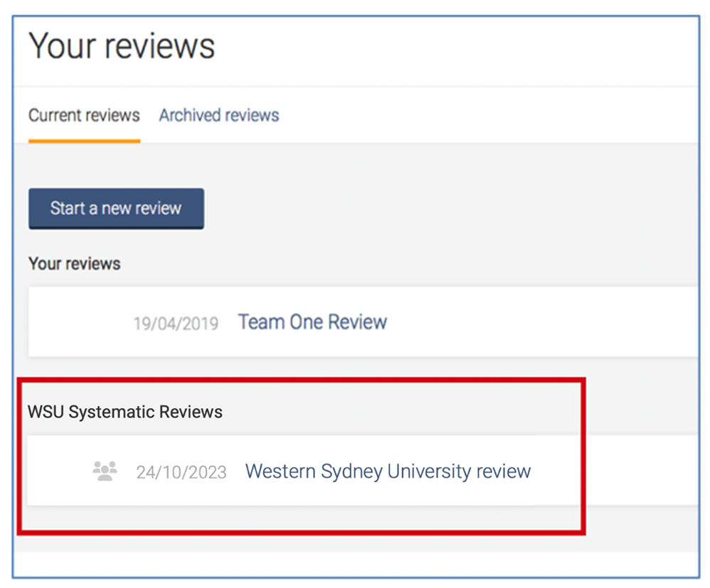Click the orange underline beneath Current reviews
Image resolution: width=710 pixels, height=588 pixels.
[84, 141]
